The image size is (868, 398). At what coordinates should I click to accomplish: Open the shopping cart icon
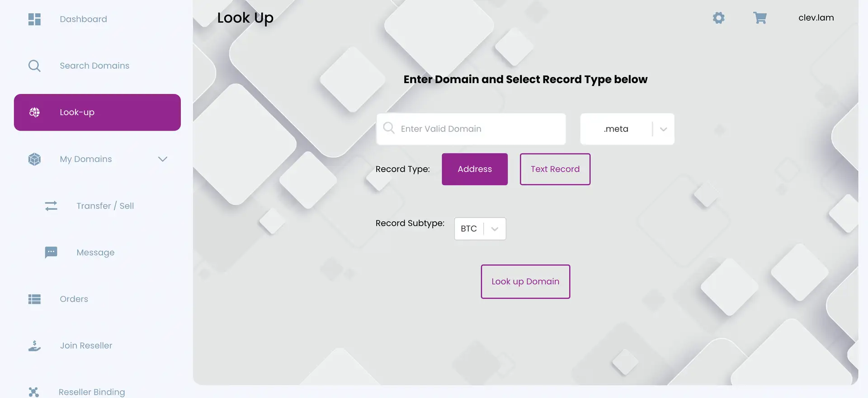pos(759,18)
